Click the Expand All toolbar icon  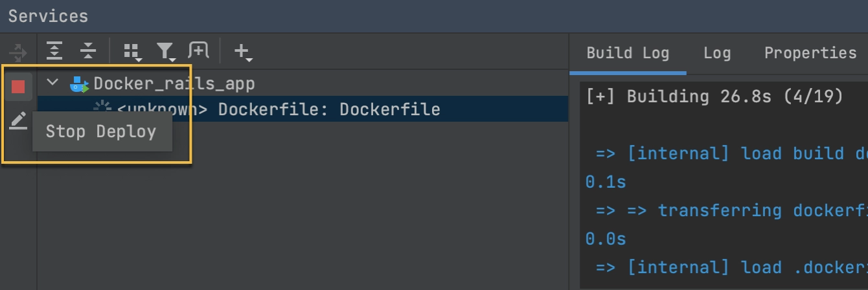tap(55, 50)
